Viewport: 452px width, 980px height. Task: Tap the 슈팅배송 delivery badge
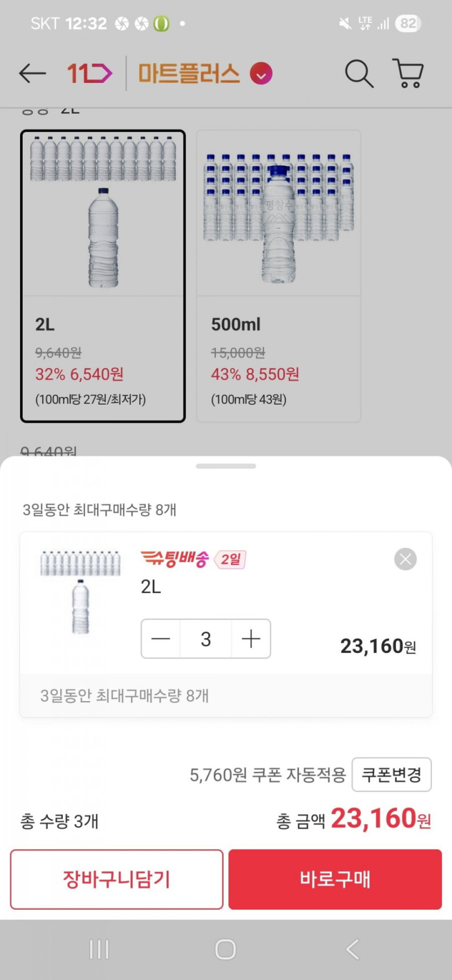click(x=174, y=559)
